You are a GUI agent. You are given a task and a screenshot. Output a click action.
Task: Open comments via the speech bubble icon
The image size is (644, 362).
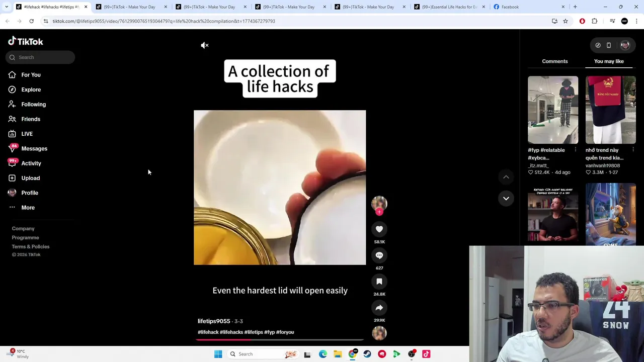[x=379, y=255]
